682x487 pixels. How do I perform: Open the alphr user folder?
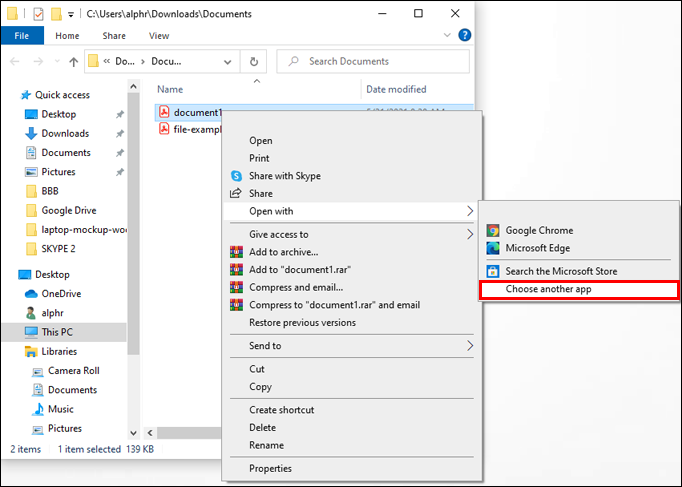pos(52,313)
